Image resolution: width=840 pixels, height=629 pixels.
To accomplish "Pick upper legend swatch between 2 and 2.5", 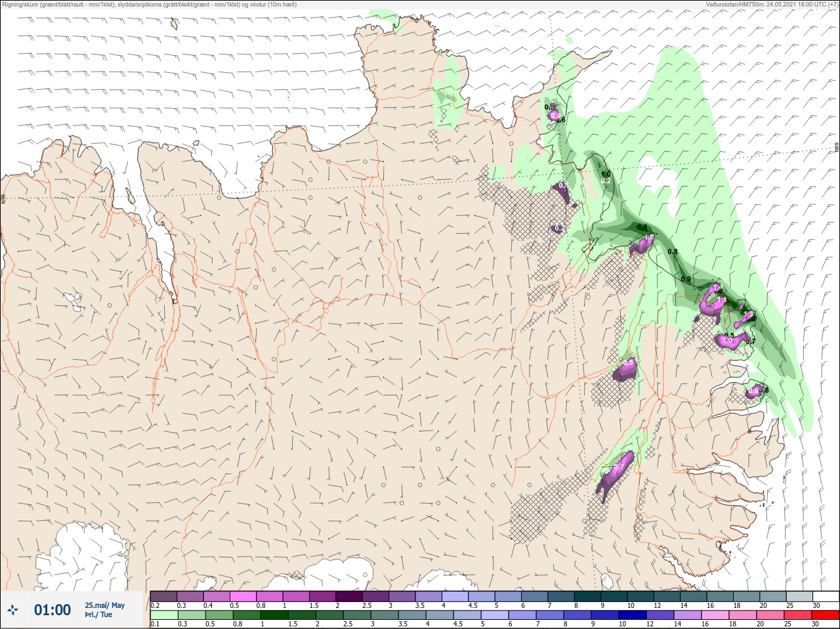I will tap(349, 596).
